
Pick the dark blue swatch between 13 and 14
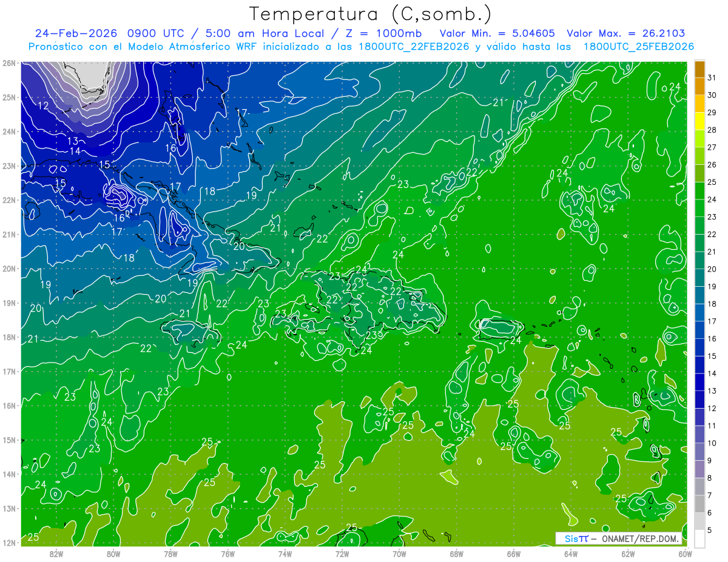699,382
